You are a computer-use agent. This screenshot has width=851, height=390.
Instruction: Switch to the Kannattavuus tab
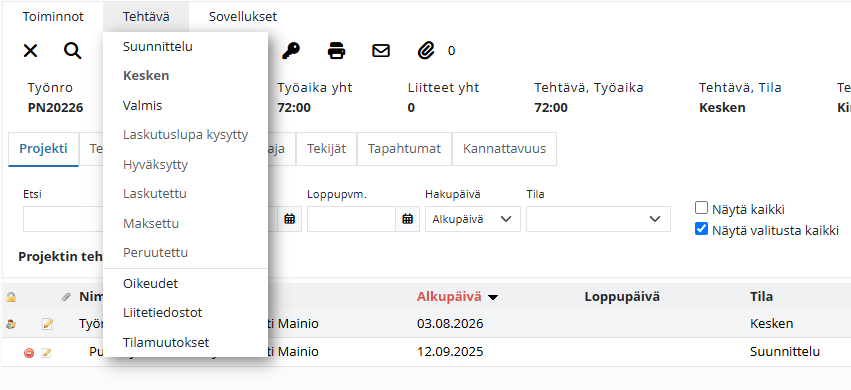[x=504, y=149]
